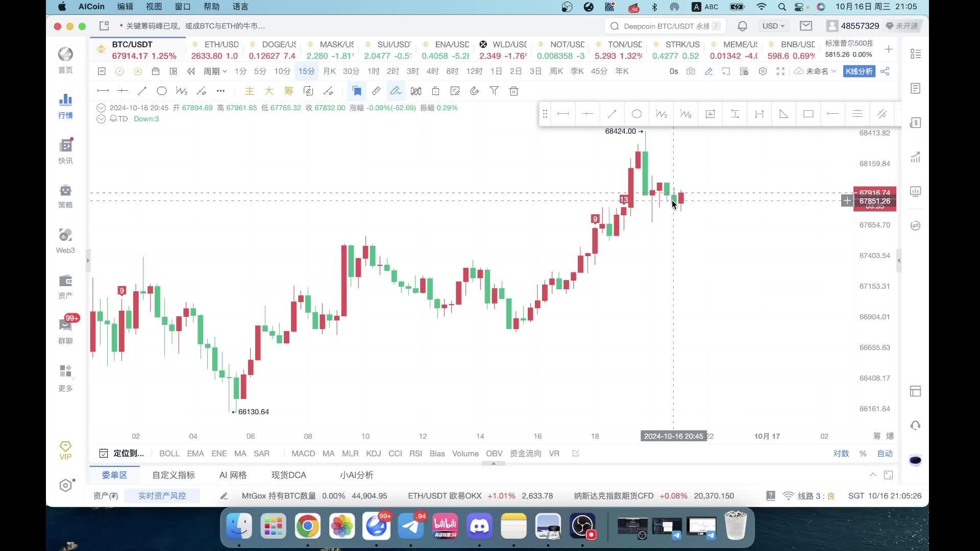Select the 30分 timeframe

(x=351, y=71)
